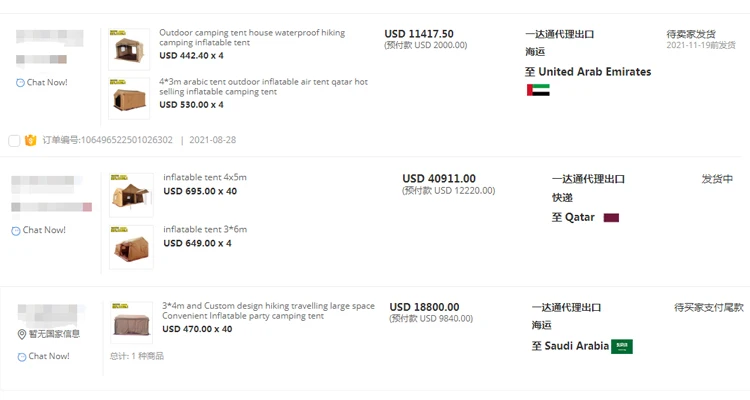Click chat bubble icon in Qatar order

click(16, 231)
